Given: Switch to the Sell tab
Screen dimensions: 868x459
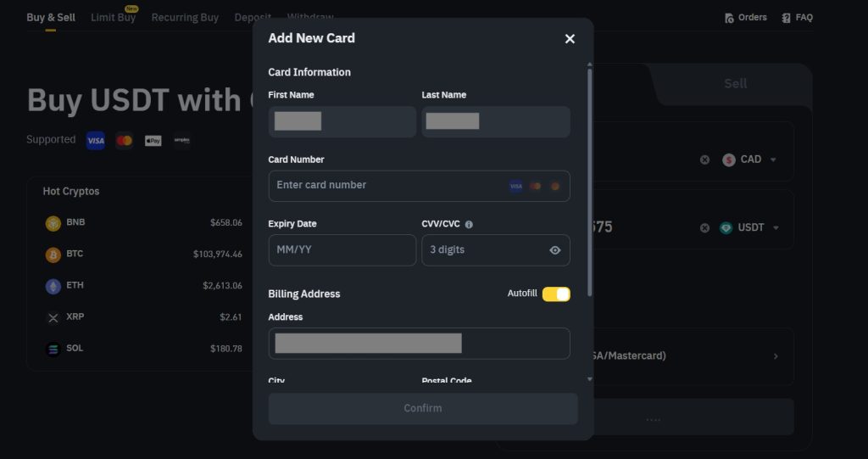Looking at the screenshot, I should pyautogui.click(x=735, y=84).
